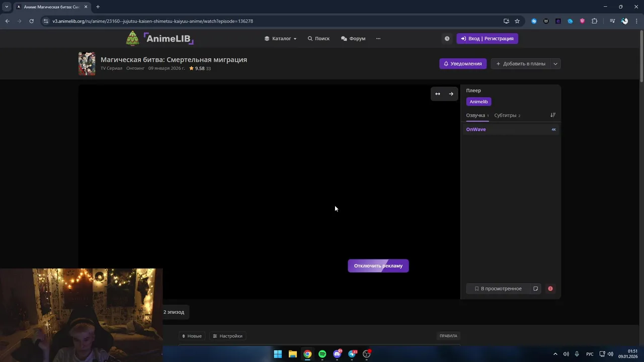Open File Explorer from taskbar
644x362 pixels.
point(292,354)
